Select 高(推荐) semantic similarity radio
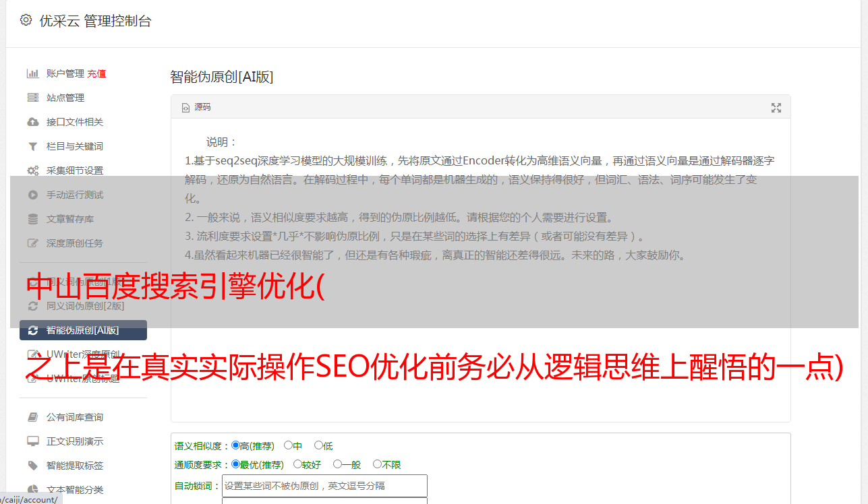This screenshot has width=868, height=504. click(x=235, y=445)
